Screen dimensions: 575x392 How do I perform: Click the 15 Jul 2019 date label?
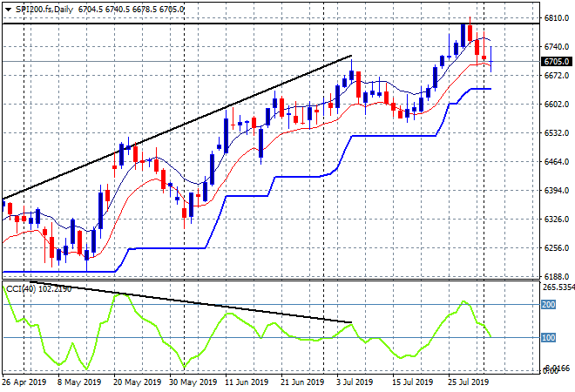[x=413, y=382]
